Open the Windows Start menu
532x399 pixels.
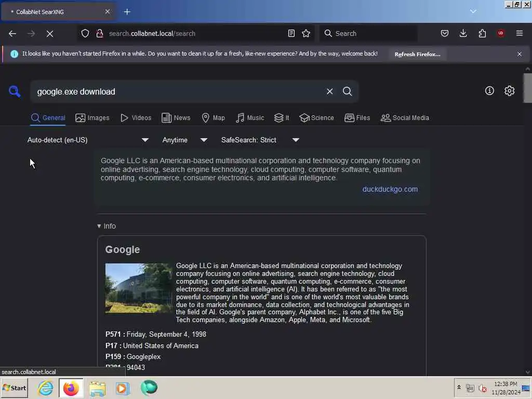(x=14, y=388)
